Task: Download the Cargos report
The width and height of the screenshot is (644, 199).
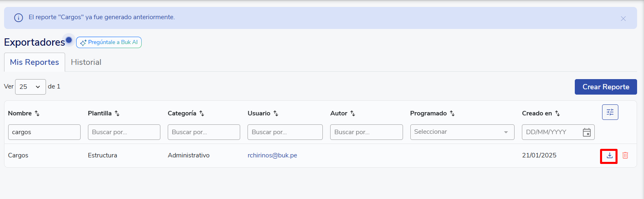Action: pyautogui.click(x=609, y=155)
